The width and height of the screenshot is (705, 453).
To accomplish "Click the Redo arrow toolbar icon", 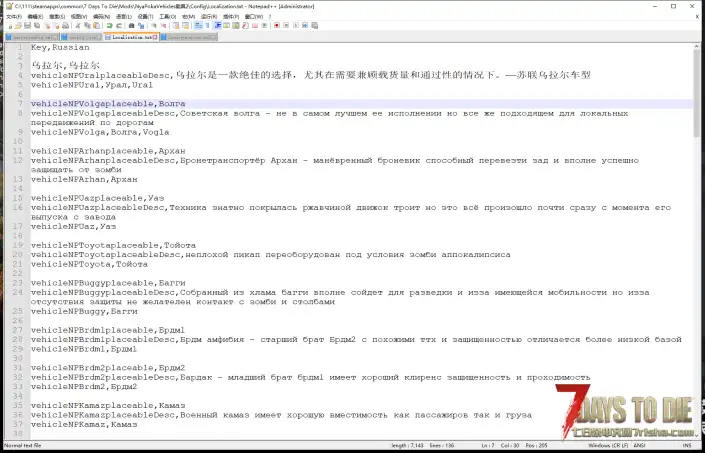I will pyautogui.click(x=119, y=26).
